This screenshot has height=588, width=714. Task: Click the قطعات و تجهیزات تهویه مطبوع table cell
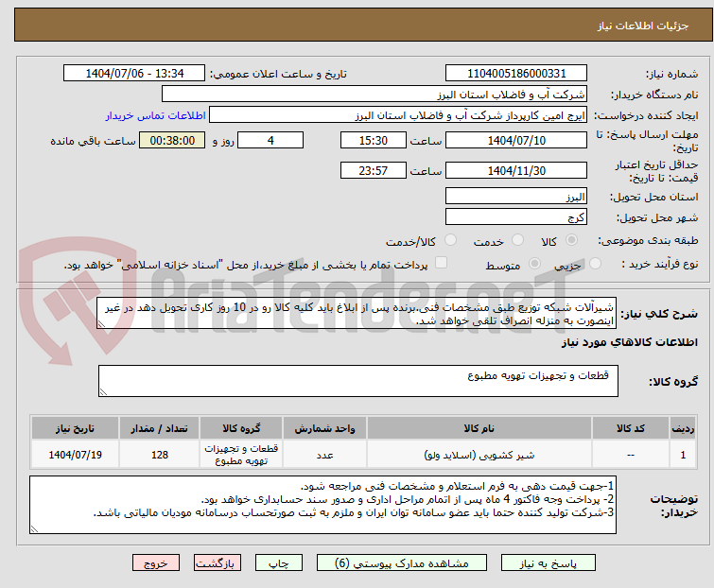tap(241, 454)
